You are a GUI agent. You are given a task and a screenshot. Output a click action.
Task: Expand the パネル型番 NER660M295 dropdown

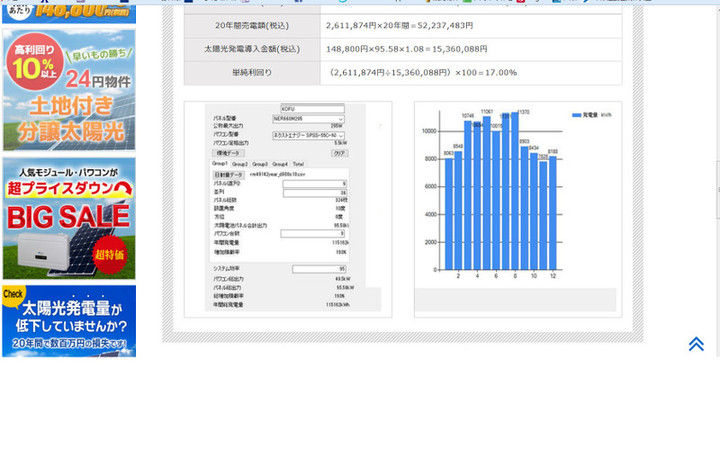click(308, 118)
